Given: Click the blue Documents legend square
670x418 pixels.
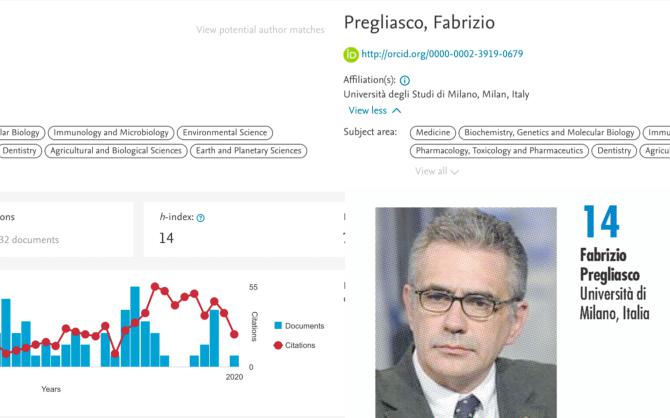Looking at the screenshot, I should point(278,326).
